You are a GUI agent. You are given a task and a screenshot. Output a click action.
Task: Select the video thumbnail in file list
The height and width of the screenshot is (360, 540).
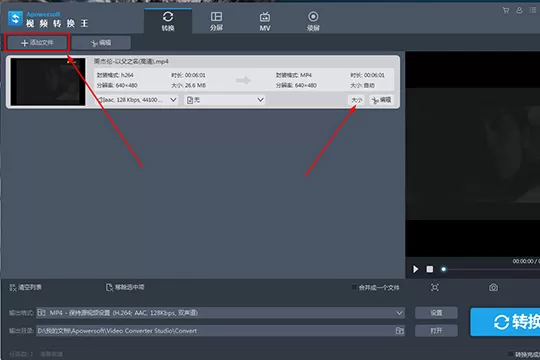point(48,82)
